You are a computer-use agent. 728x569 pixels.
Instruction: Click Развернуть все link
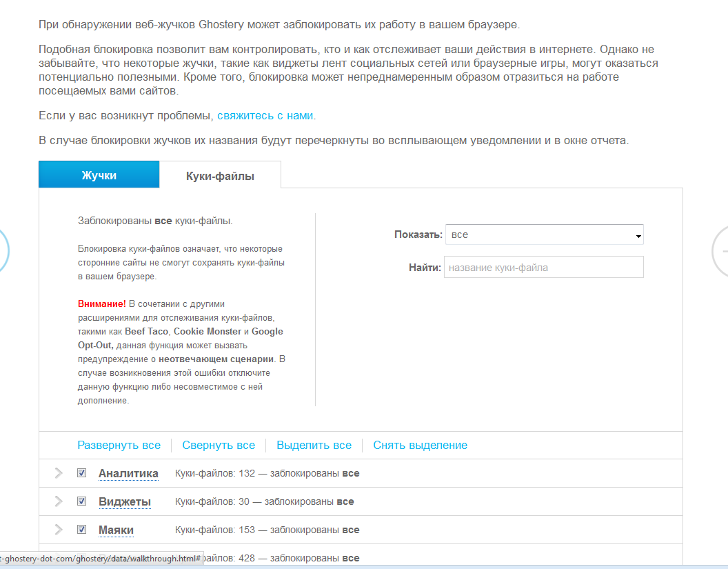point(119,445)
